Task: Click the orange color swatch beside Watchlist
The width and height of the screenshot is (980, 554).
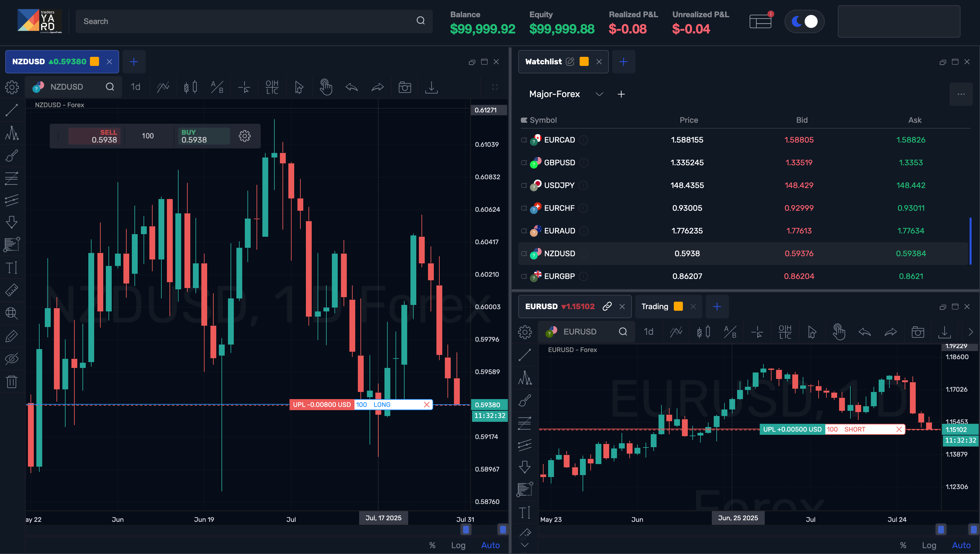Action: [x=584, y=61]
